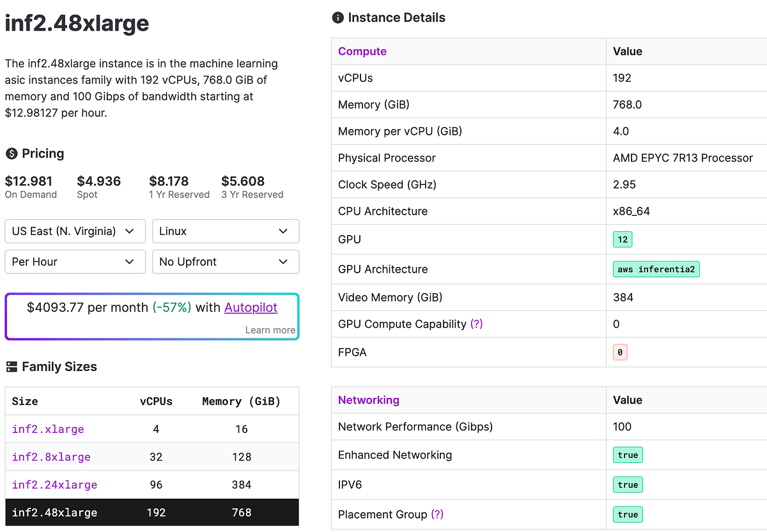767x532 pixels.
Task: Click the GPU Compute Capability help link
Action: click(x=476, y=324)
